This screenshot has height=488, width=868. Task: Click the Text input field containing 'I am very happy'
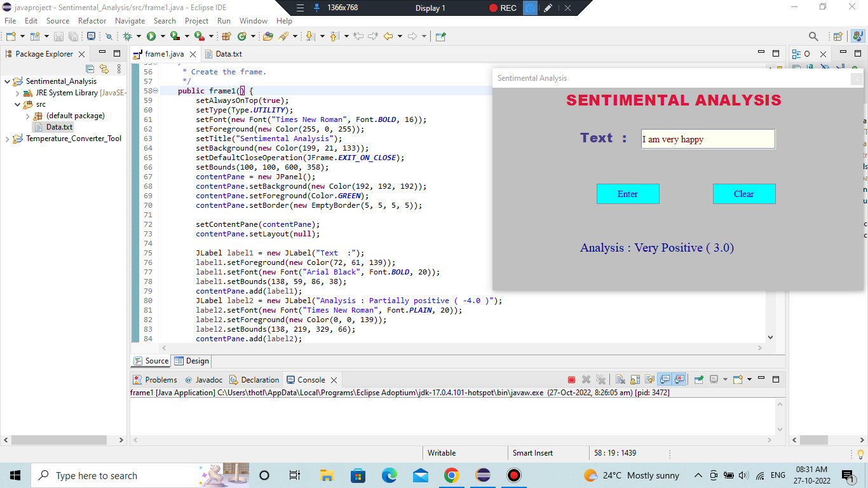coord(707,139)
